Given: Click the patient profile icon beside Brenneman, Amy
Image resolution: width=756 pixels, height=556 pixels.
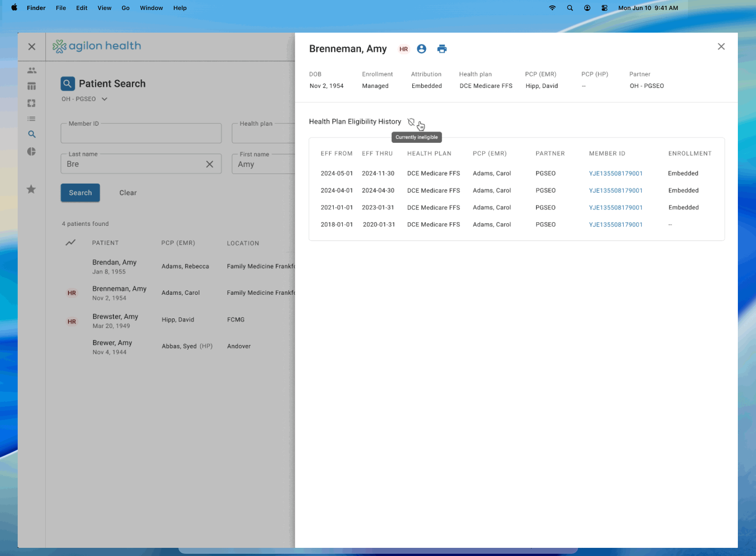Looking at the screenshot, I should coord(421,49).
